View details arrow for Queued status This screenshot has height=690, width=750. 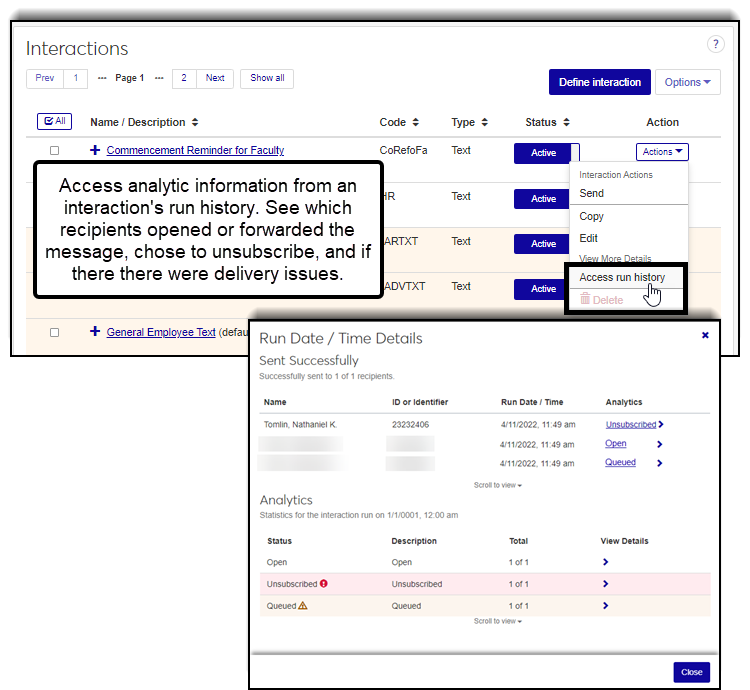(x=605, y=606)
